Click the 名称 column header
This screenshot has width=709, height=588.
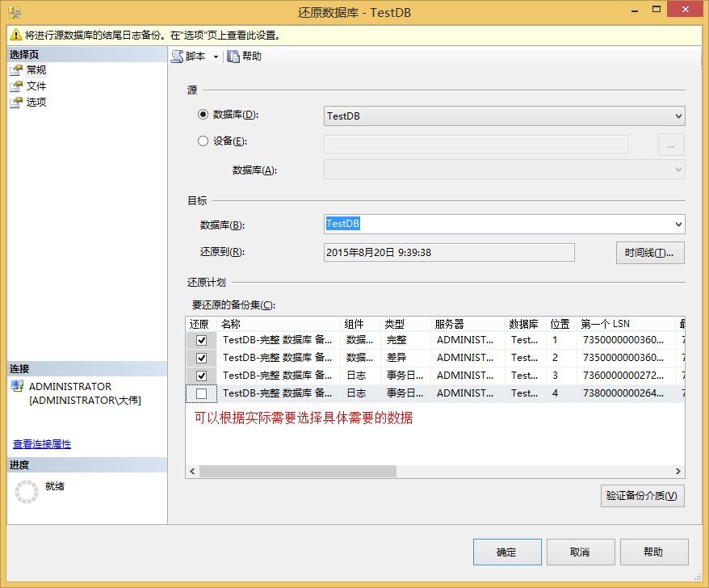279,324
